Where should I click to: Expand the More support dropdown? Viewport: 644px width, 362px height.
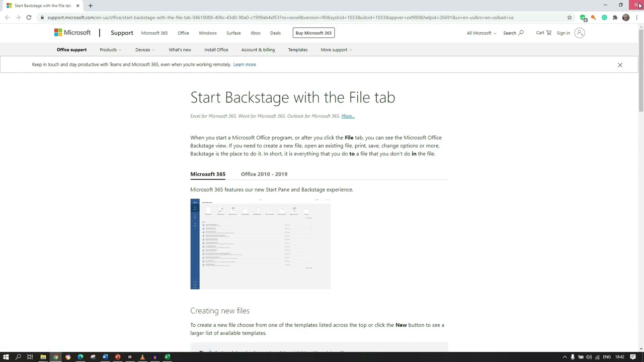[x=336, y=50]
